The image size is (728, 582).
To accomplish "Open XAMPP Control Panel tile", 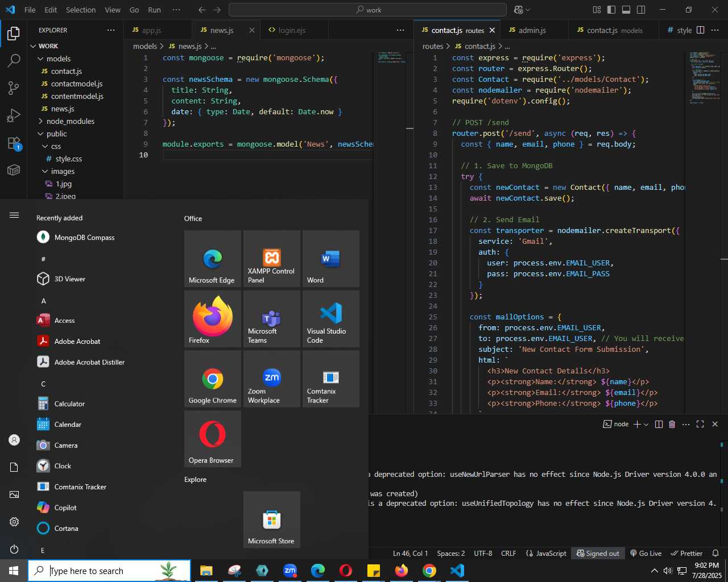I will pyautogui.click(x=272, y=259).
